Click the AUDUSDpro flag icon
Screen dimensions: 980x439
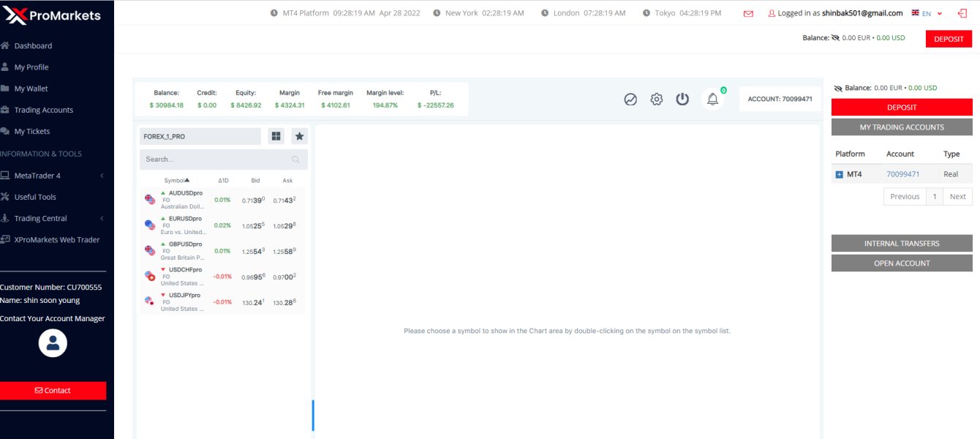[150, 199]
